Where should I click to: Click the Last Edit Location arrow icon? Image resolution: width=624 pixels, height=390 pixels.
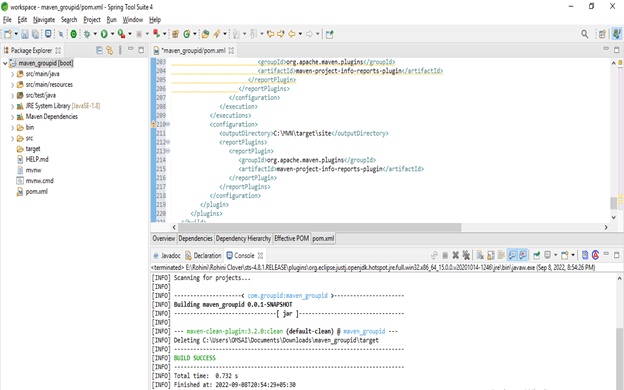point(271,34)
